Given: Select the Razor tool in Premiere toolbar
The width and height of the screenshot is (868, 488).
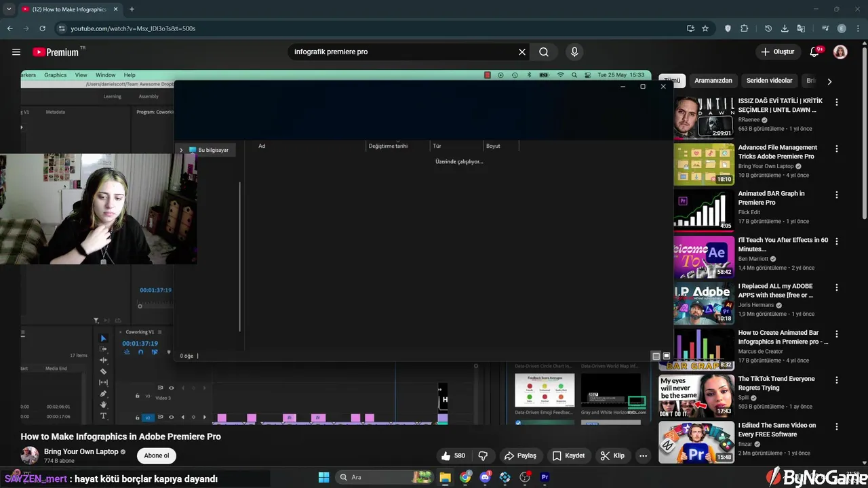Looking at the screenshot, I should coord(103,371).
